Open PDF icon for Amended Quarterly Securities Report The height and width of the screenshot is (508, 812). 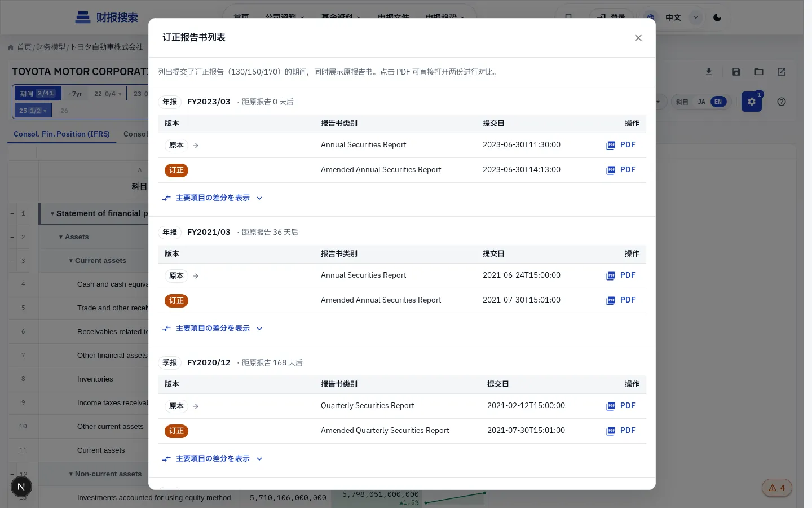click(611, 431)
